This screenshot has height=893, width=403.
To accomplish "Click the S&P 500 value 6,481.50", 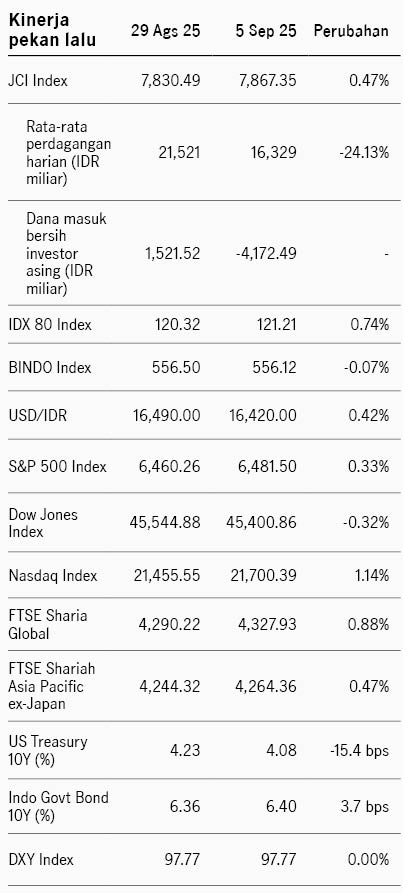I will pos(266,467).
